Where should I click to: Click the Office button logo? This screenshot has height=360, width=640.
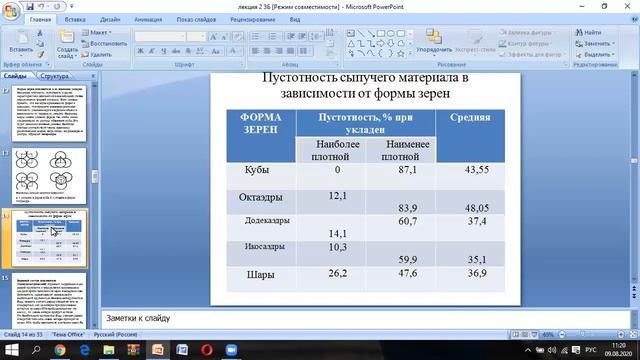[11, 11]
